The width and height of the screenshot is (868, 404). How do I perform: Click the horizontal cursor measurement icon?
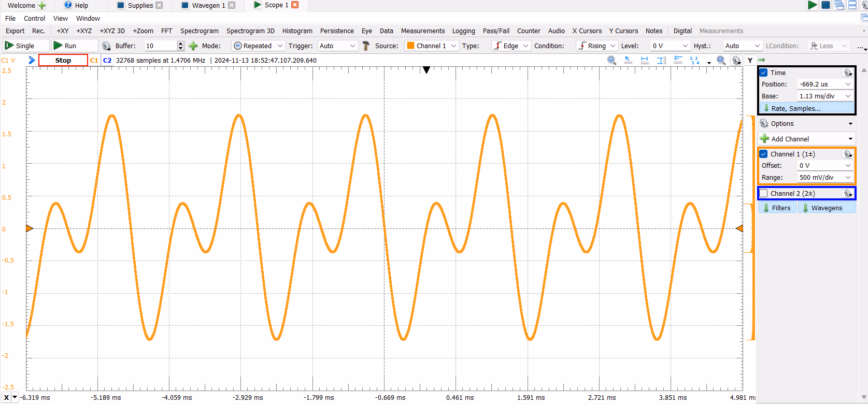tap(645, 61)
